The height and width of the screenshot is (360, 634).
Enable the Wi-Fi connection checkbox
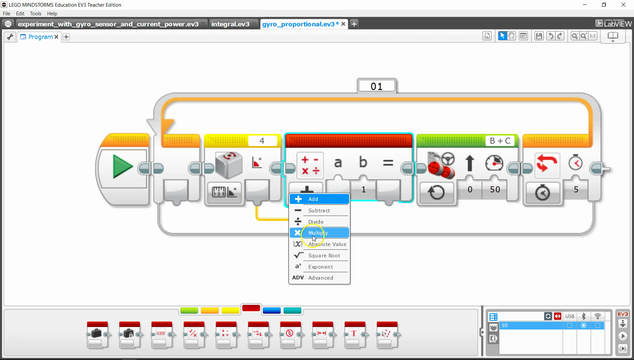point(598,325)
